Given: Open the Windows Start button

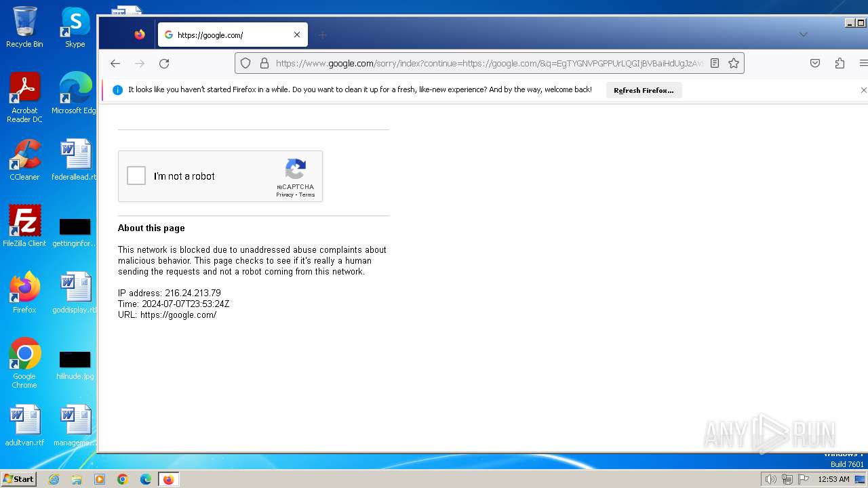Looking at the screenshot, I should 18,479.
